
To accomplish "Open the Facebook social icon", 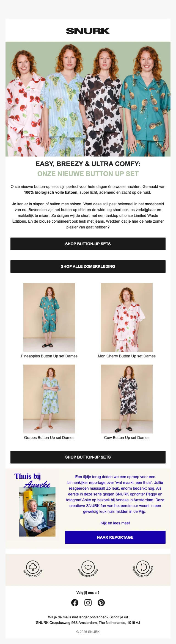I will click(75, 603).
